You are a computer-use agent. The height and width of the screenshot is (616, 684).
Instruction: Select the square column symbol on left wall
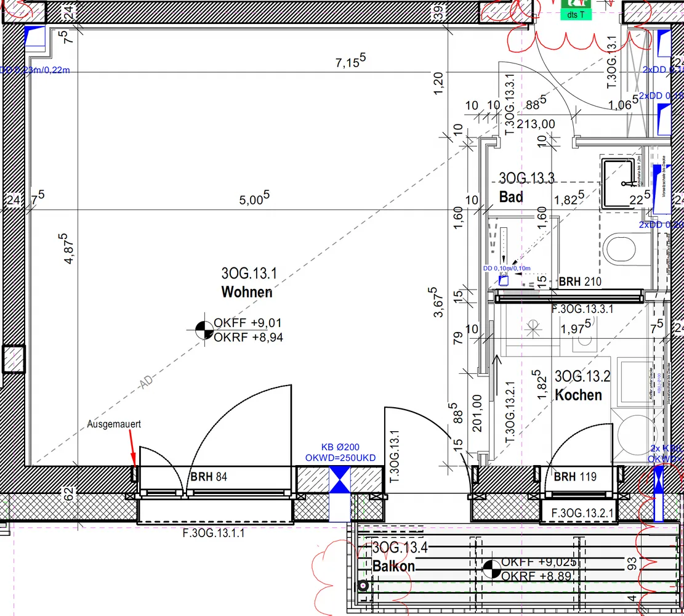click(x=14, y=359)
